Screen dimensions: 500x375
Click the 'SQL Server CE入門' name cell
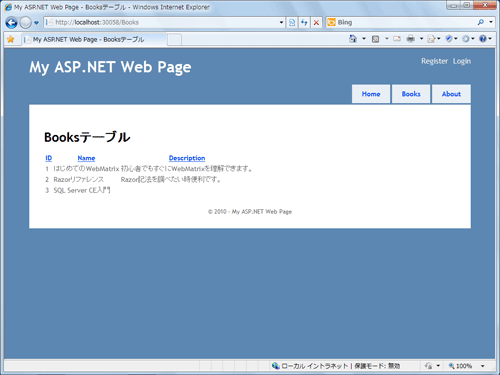pos(82,190)
